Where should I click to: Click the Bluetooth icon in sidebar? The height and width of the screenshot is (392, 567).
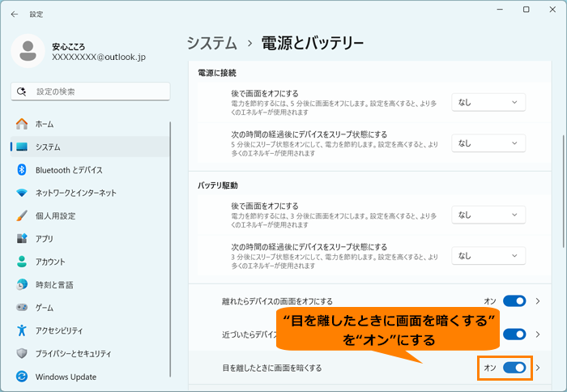tap(22, 169)
